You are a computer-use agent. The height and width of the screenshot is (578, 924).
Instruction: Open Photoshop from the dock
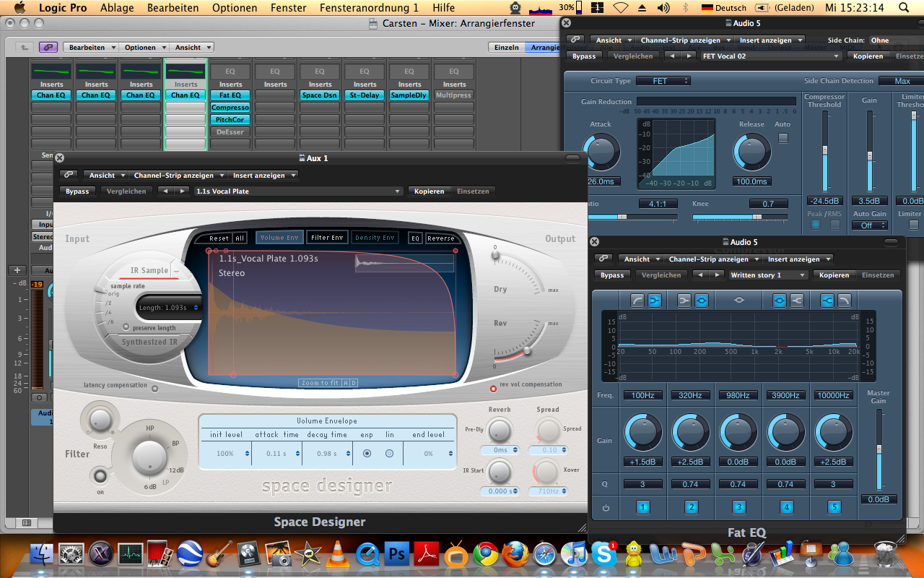tap(396, 554)
